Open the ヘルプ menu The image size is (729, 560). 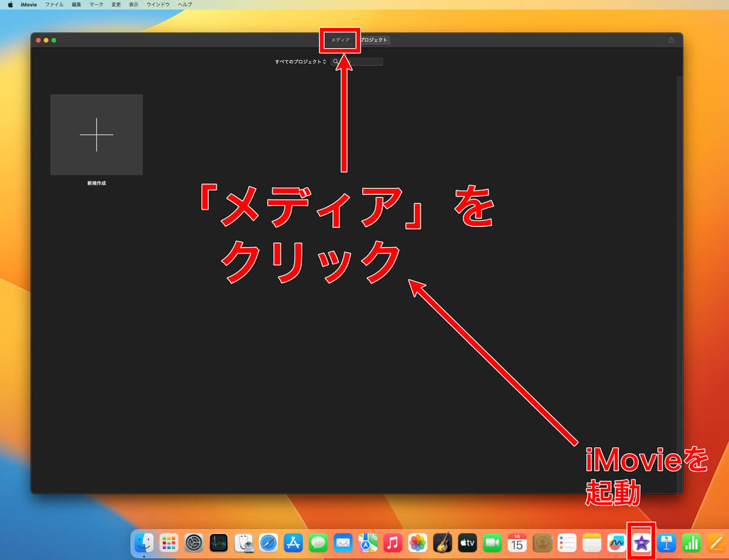coord(185,4)
